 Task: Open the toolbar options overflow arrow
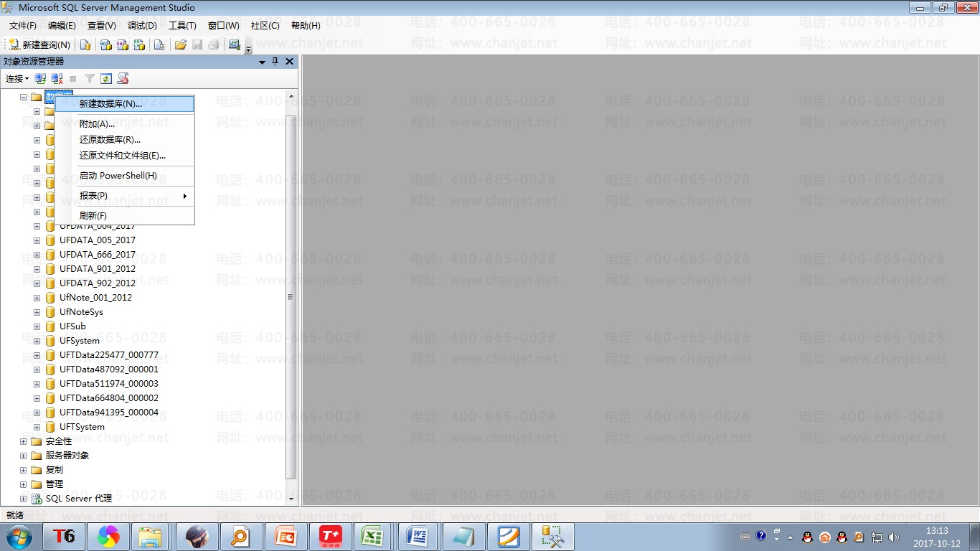point(248,49)
